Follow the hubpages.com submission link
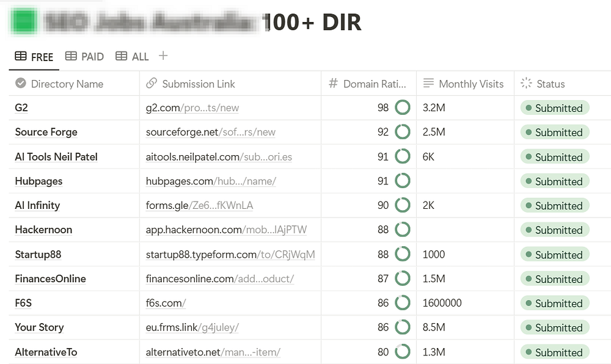Screen dimensions: 611x364 coord(211,181)
